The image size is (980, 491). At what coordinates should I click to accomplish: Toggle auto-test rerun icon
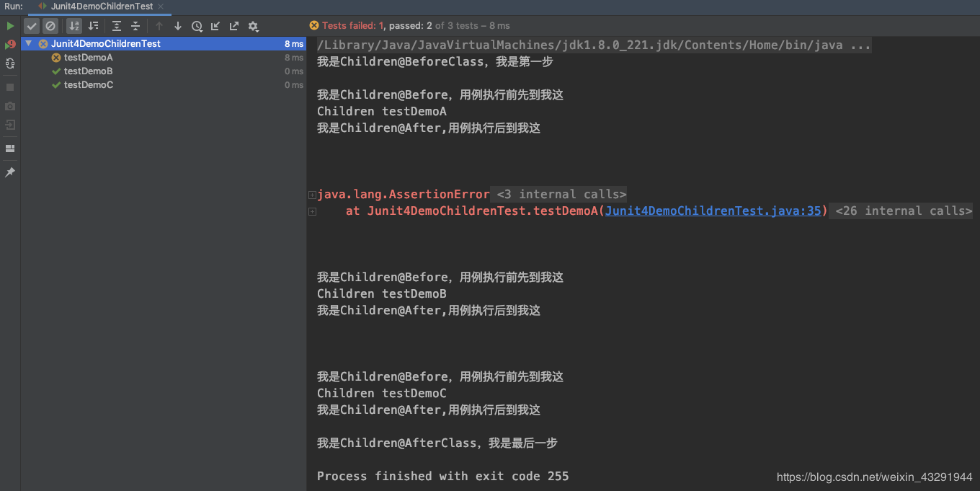[x=10, y=63]
